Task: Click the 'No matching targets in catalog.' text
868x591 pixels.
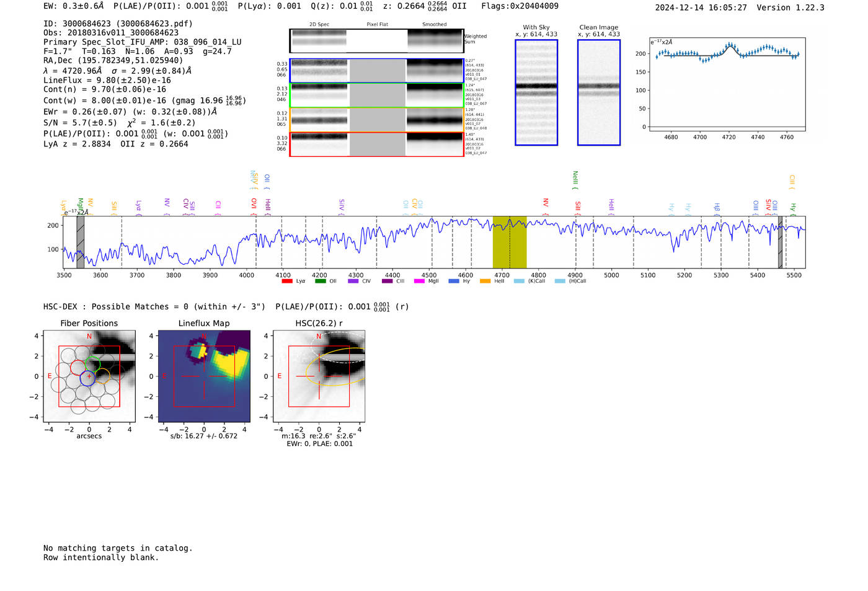Action: 118,548
